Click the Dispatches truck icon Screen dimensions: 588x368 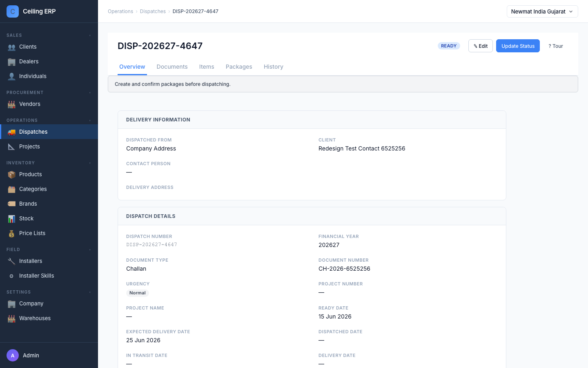coord(11,132)
